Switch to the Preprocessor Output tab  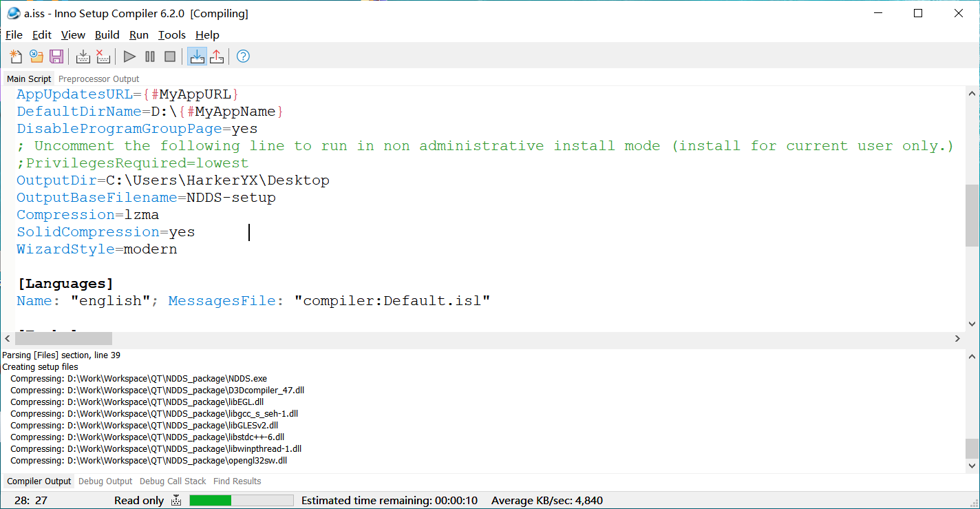click(99, 79)
